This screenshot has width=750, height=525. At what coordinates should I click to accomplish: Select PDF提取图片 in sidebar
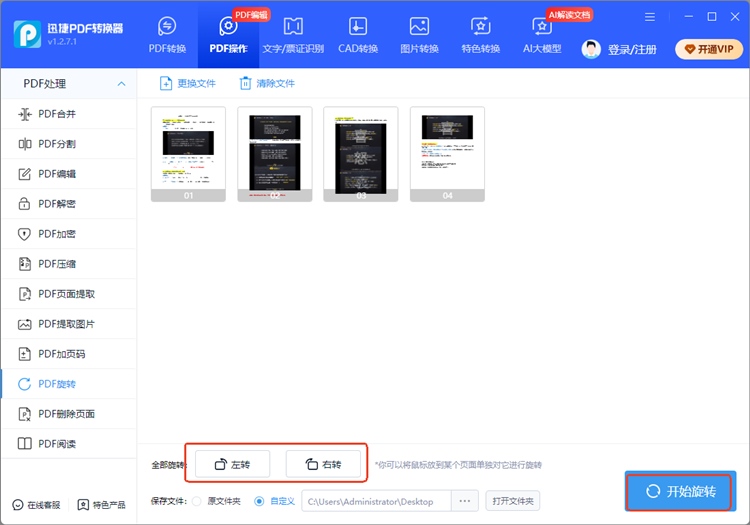pyautogui.click(x=69, y=324)
